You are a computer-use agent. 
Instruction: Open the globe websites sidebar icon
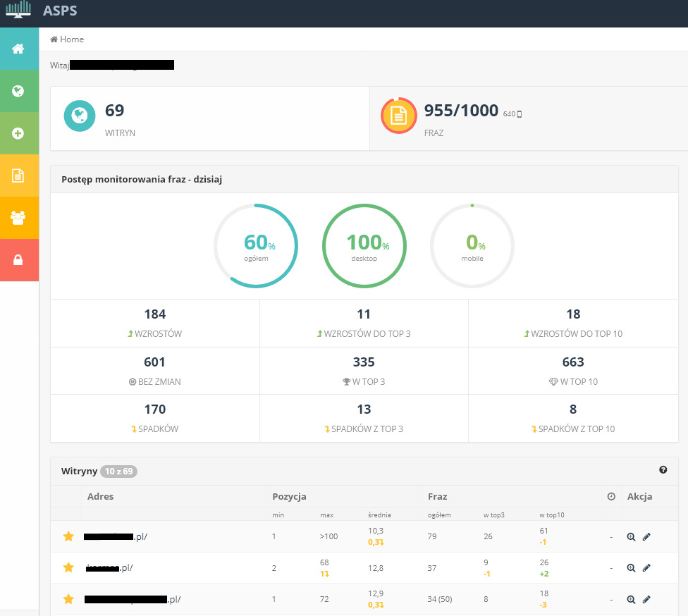pos(18,91)
